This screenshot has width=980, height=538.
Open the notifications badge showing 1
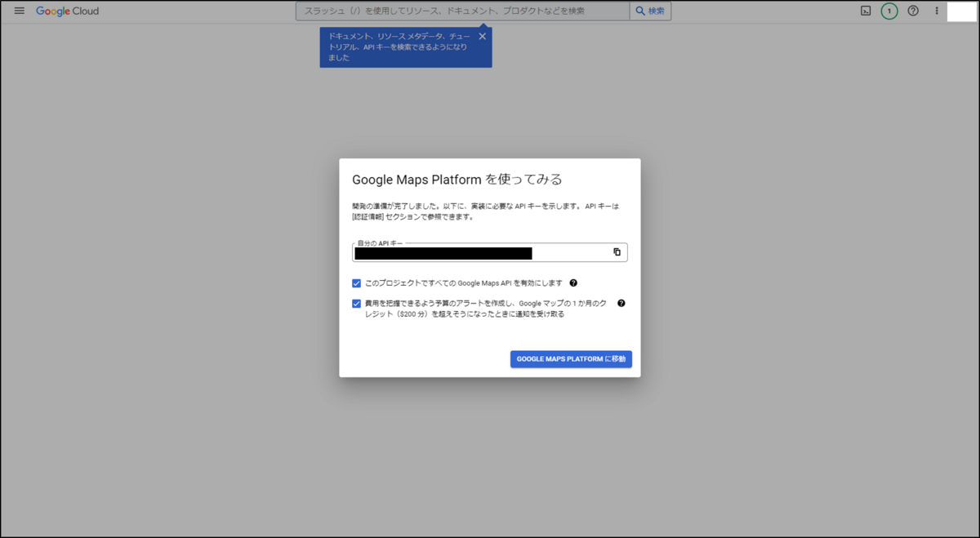pos(889,11)
